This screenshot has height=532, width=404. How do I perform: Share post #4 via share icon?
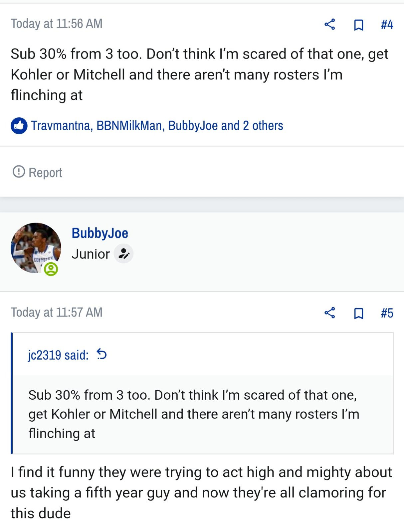(329, 24)
